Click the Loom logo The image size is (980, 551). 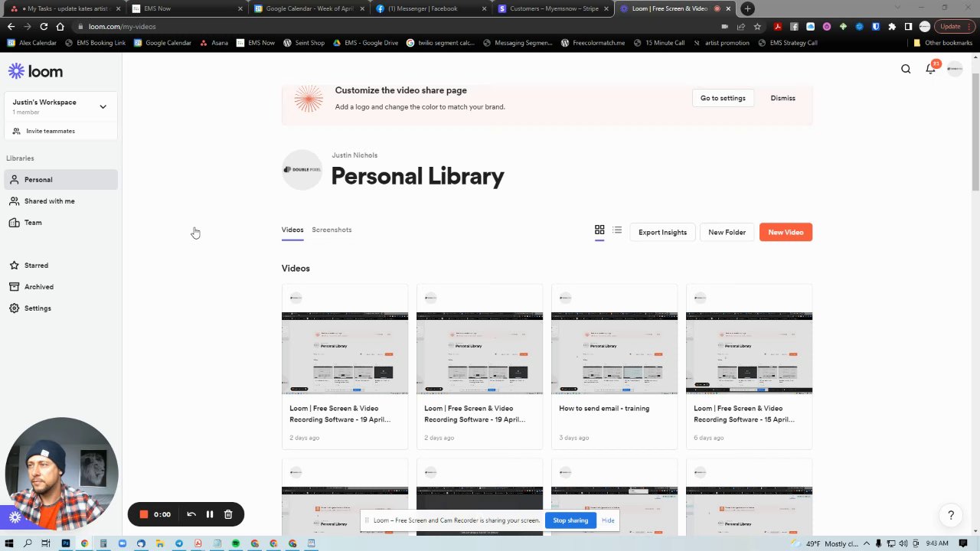click(36, 71)
